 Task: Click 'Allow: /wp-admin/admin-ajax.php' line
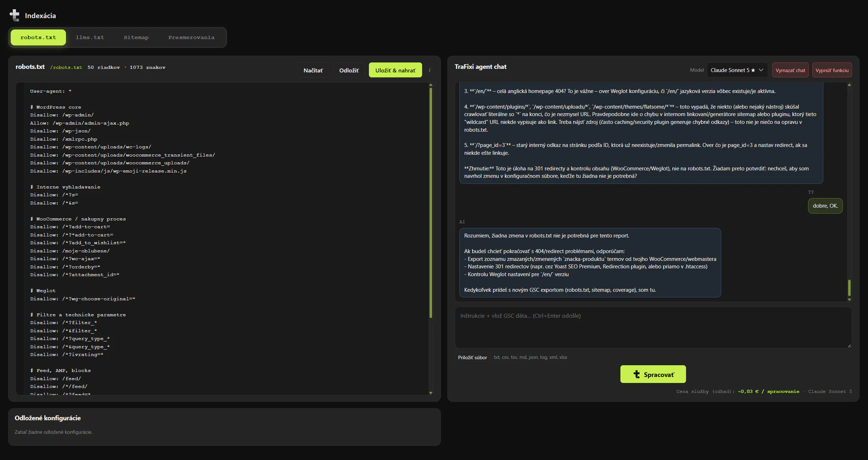[x=79, y=123]
